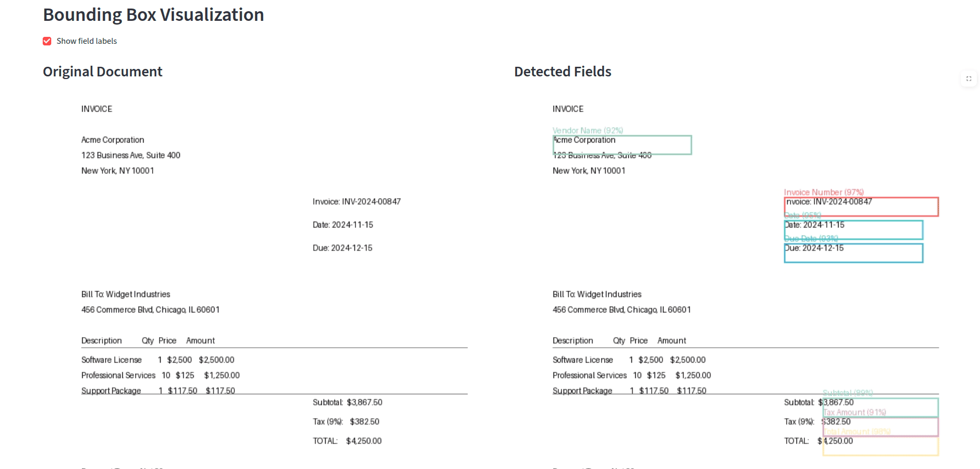This screenshot has width=980, height=469.
Task: Click the red Invoice Number bounding box
Action: 860,207
